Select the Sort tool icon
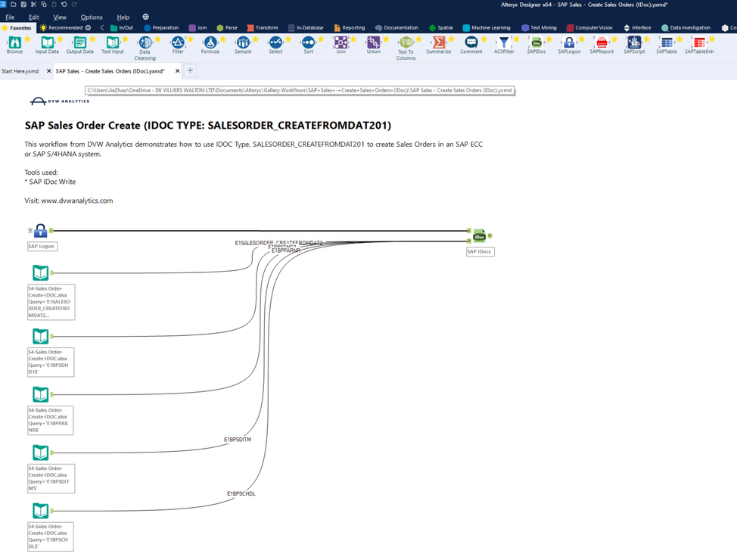 [308, 42]
